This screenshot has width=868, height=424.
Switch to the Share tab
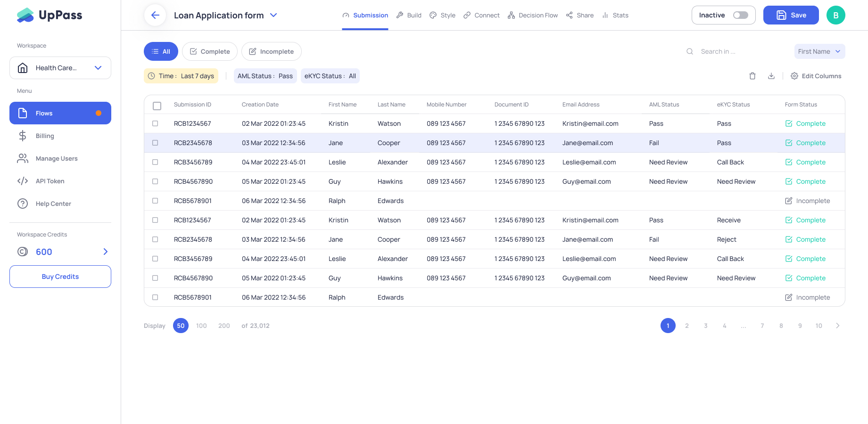coord(580,15)
